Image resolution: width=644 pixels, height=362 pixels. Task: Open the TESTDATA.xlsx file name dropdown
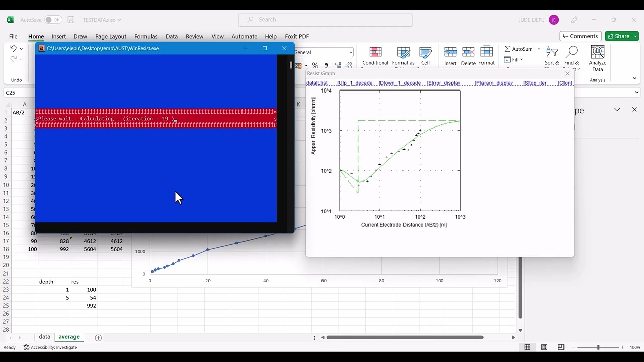tap(119, 20)
